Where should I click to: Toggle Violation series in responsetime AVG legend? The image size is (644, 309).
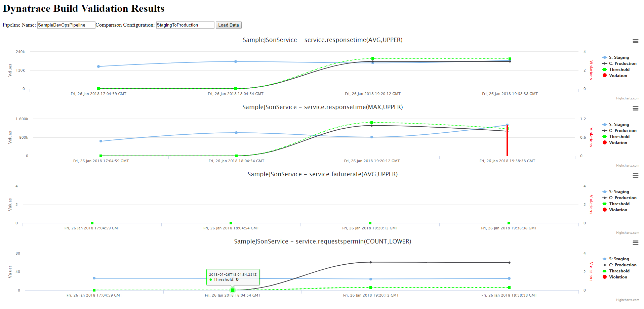615,76
